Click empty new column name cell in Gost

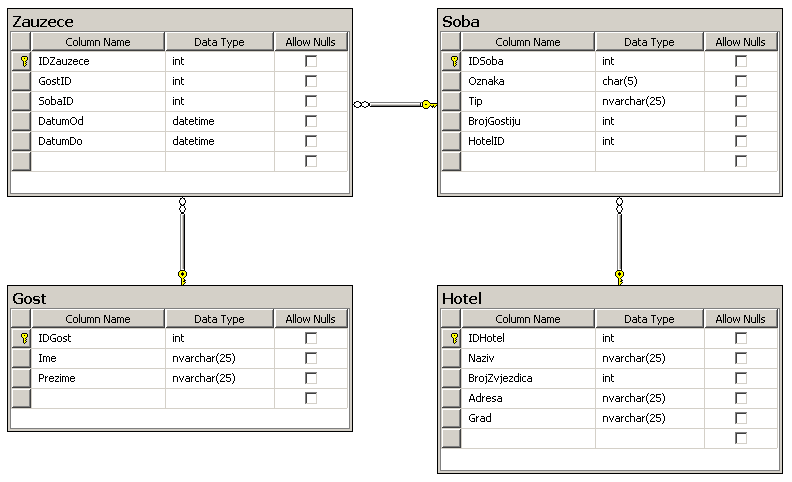click(x=98, y=399)
